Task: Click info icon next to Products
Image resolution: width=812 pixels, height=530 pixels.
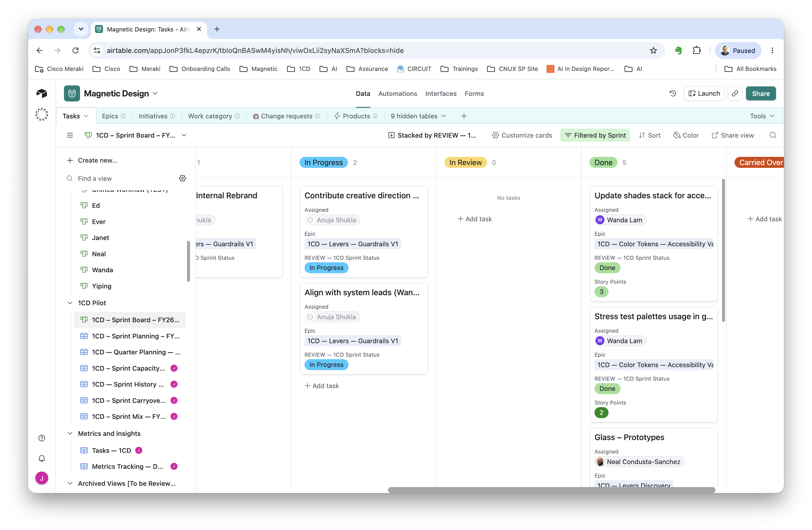Action: tap(375, 116)
